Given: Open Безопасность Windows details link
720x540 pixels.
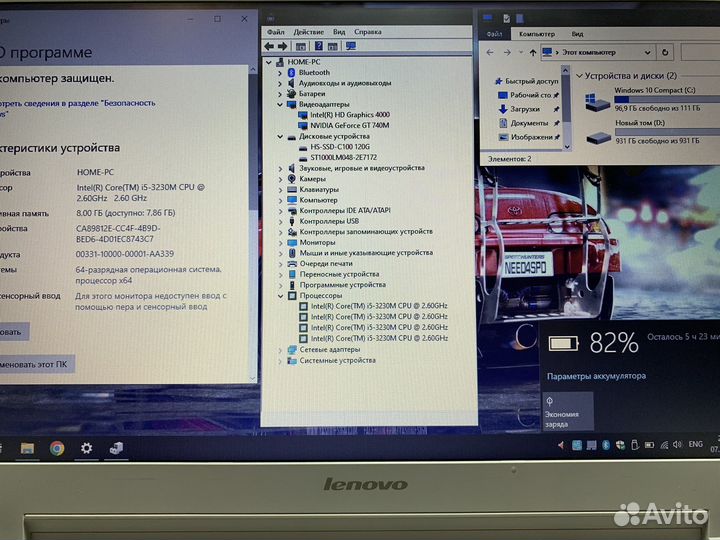Looking at the screenshot, I should 77,108.
